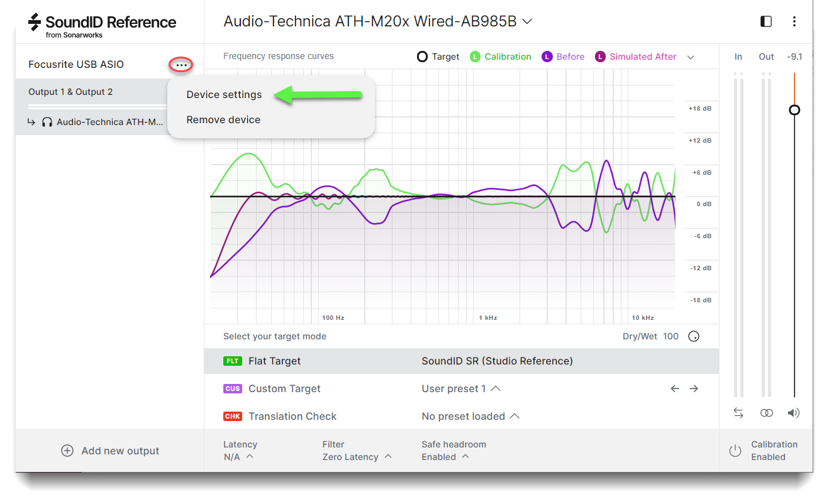Click the plus icon for adding output
Screen dimensions: 829x504
[67, 451]
